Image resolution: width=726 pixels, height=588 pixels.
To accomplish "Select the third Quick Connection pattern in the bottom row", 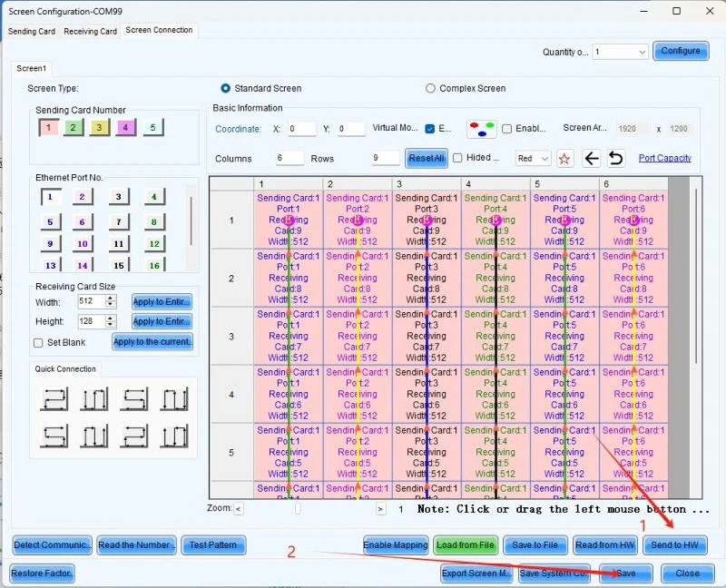I will coord(134,436).
